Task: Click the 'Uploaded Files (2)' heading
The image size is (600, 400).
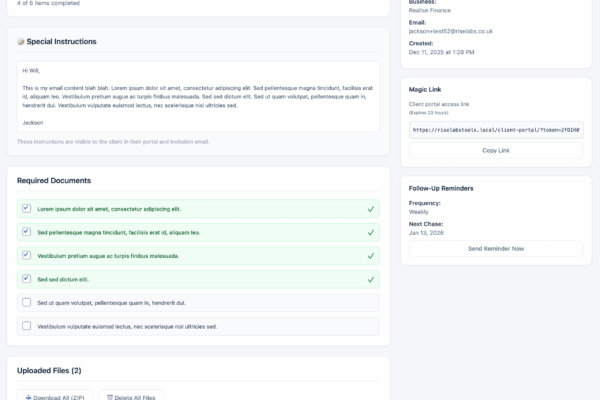Action: pyautogui.click(x=49, y=371)
